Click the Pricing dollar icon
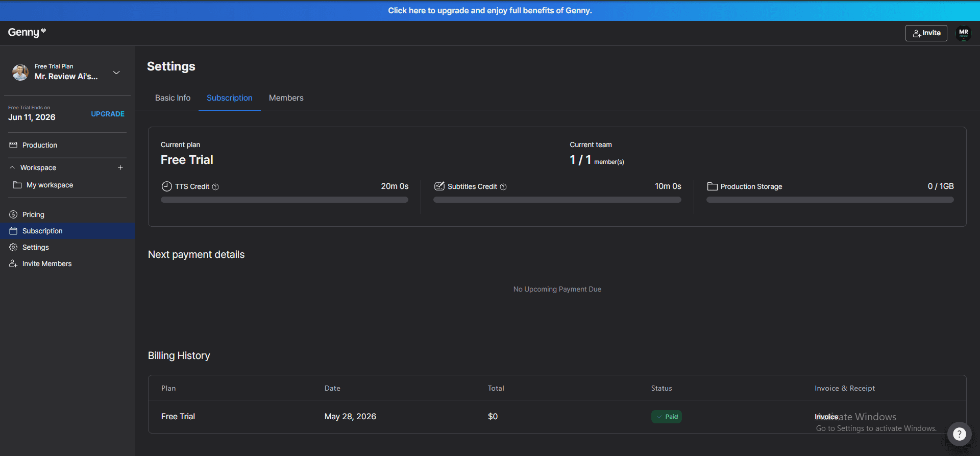The width and height of the screenshot is (980, 456). [x=13, y=214]
